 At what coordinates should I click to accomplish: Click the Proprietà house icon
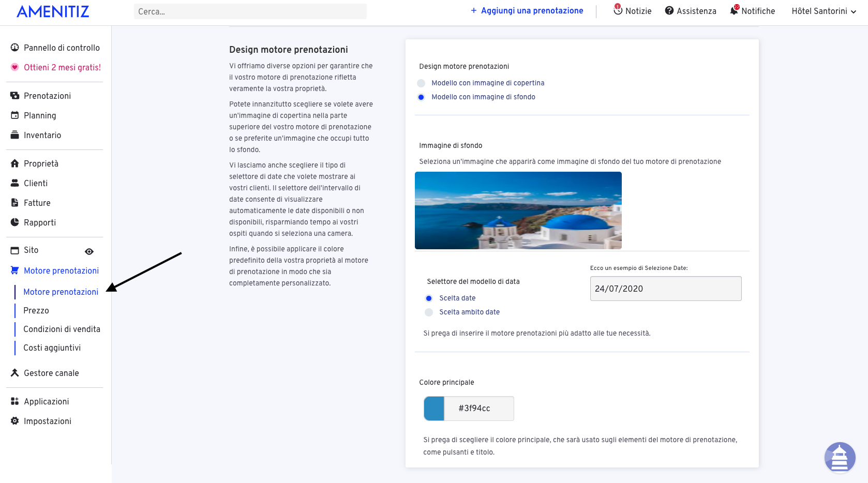tap(15, 163)
